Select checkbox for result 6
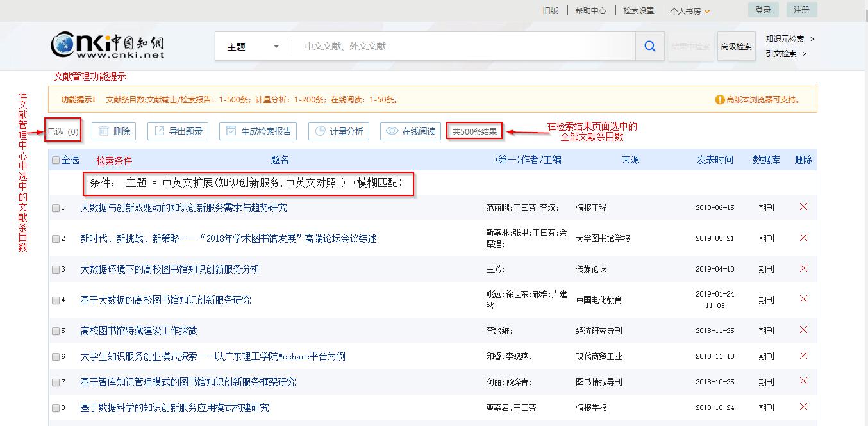868x426 pixels. pyautogui.click(x=56, y=357)
